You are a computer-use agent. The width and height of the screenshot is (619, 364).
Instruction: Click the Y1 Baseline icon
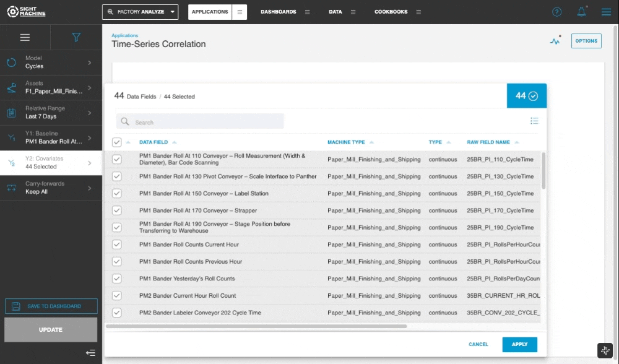(11, 138)
